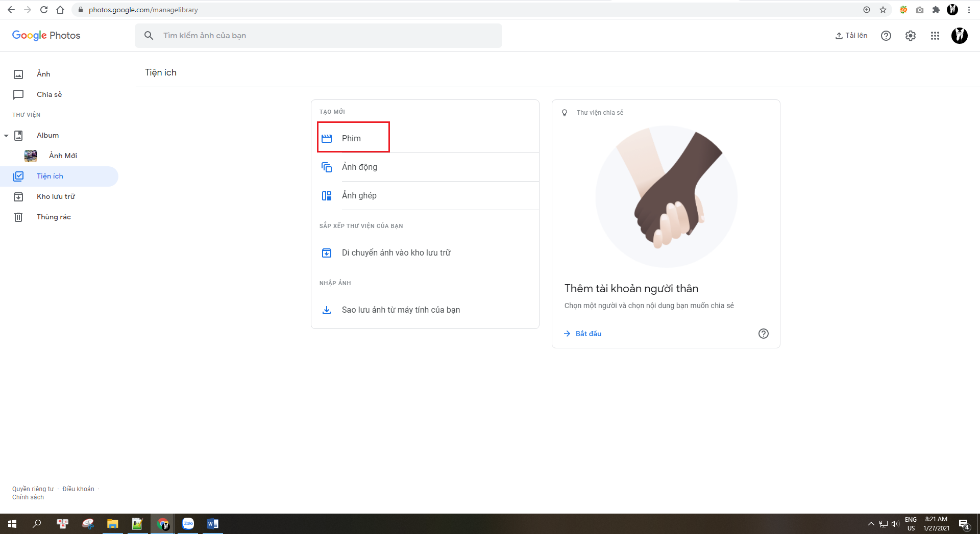Open Chrome's three-dot browser menu
This screenshot has width=980, height=534.
(969, 9)
